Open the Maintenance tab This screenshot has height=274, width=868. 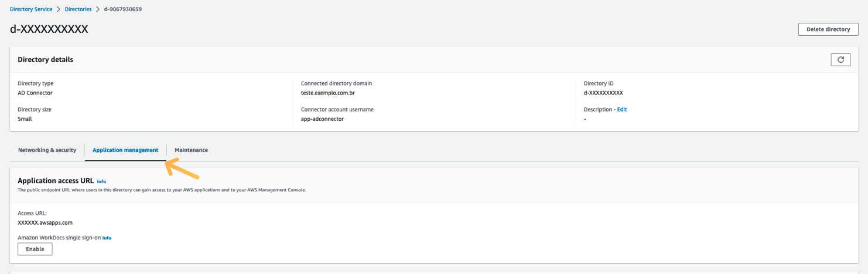tap(191, 150)
